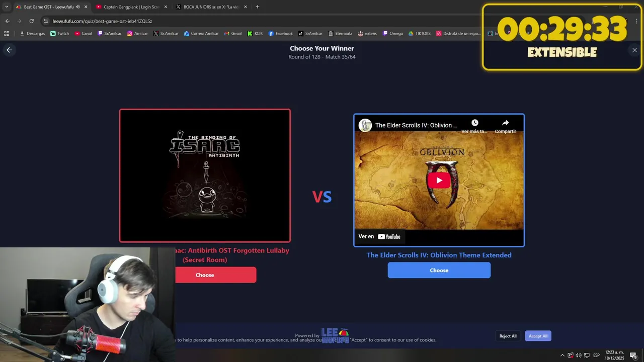
Task: Open the Correo: Amilcar bookmark
Action: tap(201, 34)
